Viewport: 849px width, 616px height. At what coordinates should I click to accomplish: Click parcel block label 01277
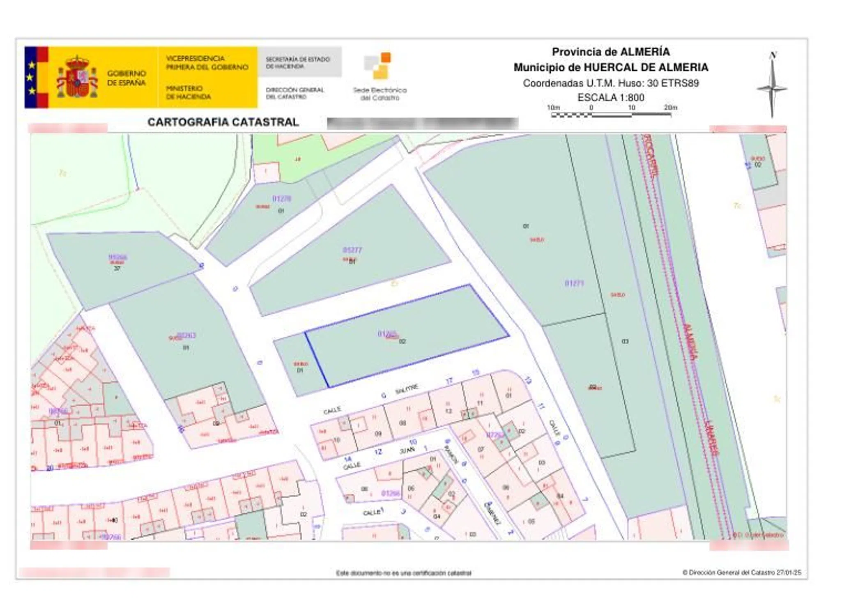pos(352,250)
